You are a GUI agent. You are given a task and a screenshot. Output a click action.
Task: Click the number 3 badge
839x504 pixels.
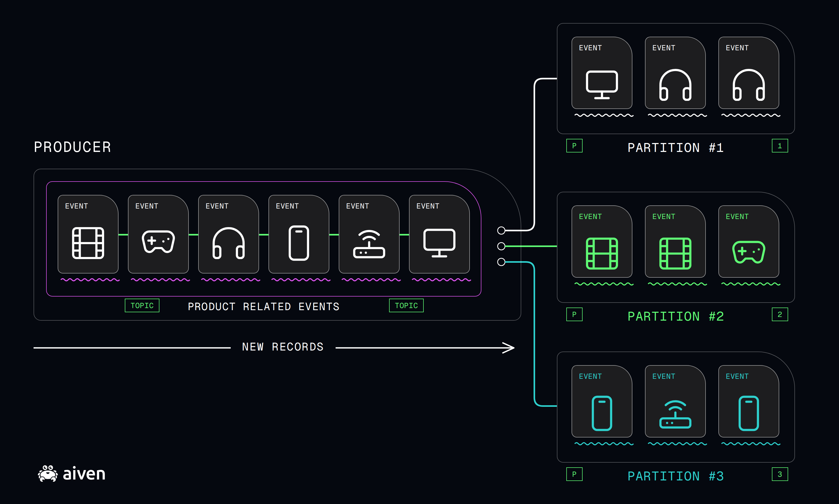[x=780, y=474]
